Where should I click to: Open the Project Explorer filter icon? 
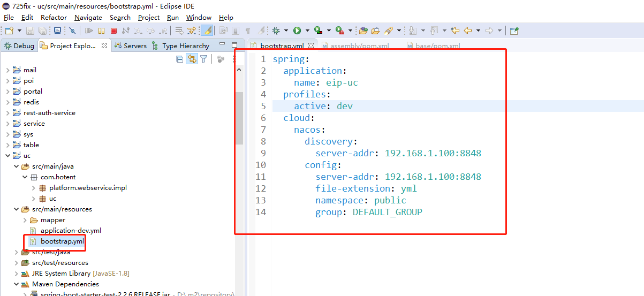(x=203, y=59)
